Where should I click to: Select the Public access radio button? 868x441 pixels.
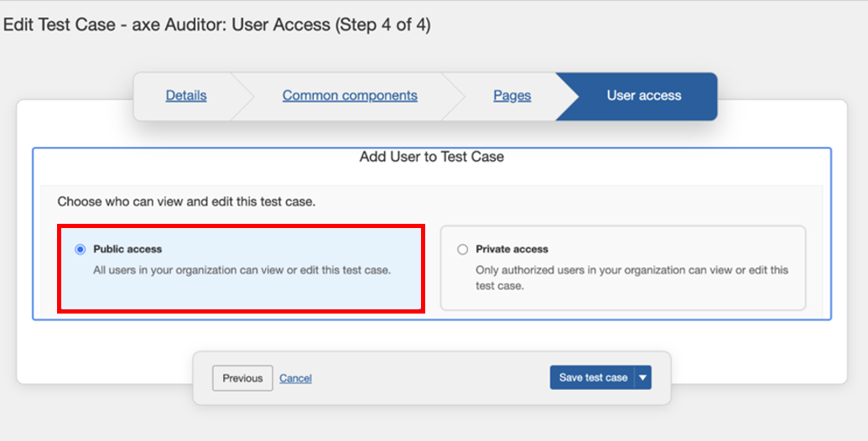(81, 249)
